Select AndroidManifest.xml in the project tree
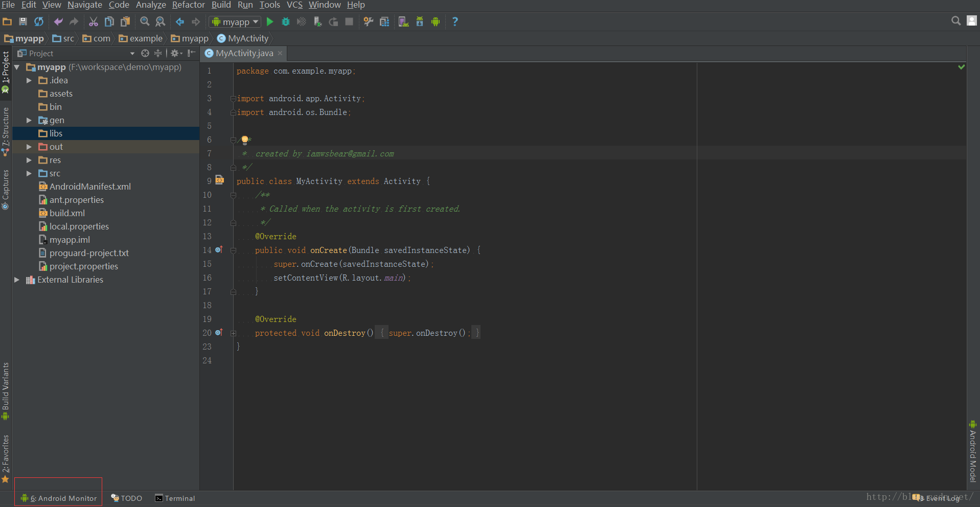 click(x=90, y=187)
